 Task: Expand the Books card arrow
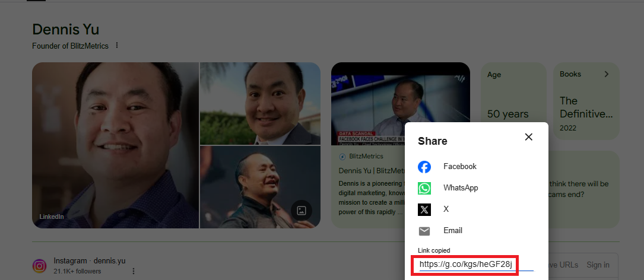[606, 74]
